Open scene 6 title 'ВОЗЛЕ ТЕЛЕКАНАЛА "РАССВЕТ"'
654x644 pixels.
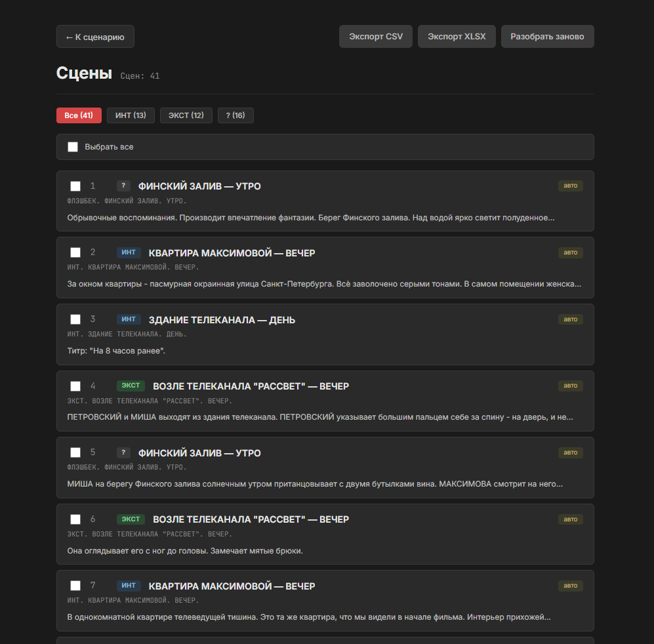(251, 519)
